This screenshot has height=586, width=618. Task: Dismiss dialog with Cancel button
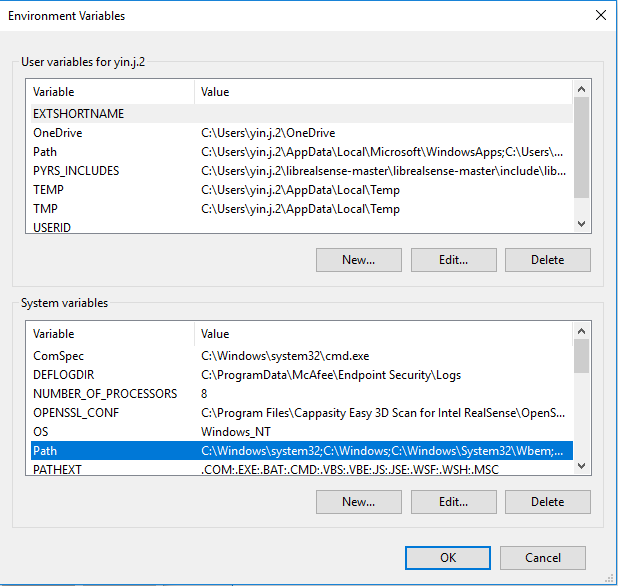[x=543, y=558]
